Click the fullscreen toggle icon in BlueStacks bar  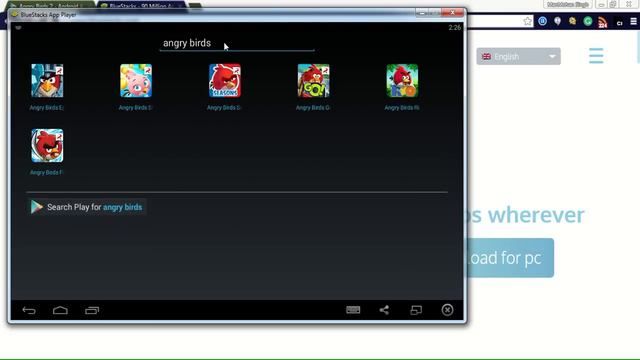pos(416,310)
